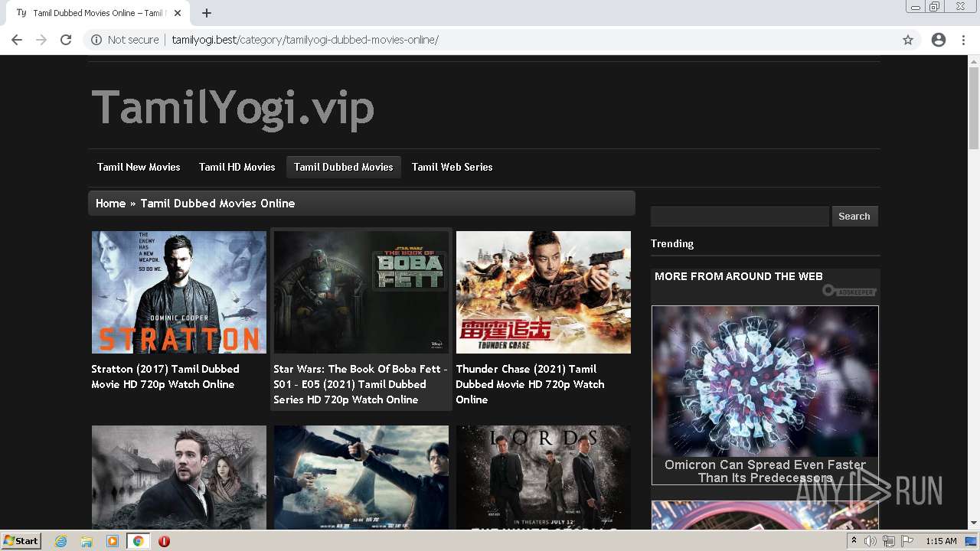Reload the current page
The width and height of the screenshot is (980, 551).
point(66,40)
